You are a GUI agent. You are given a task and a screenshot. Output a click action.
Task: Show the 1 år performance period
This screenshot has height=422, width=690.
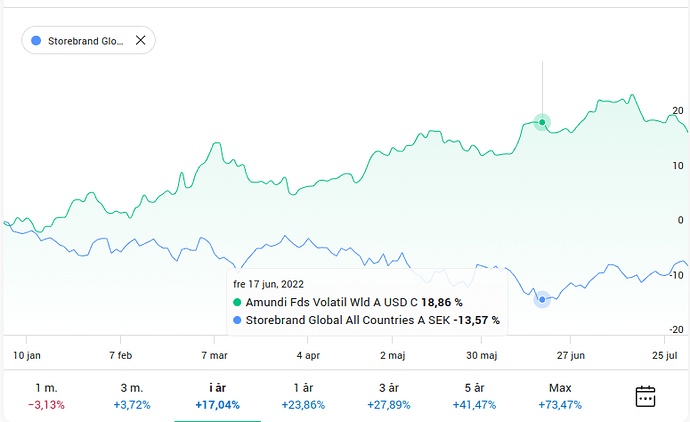tap(303, 396)
